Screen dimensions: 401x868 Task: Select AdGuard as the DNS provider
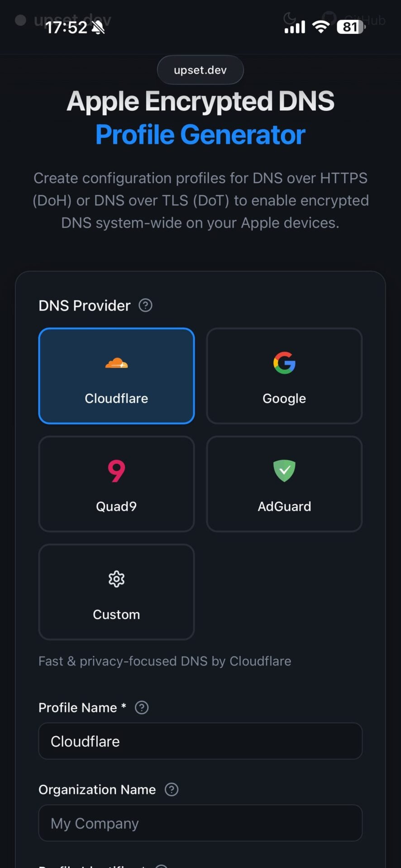click(284, 484)
